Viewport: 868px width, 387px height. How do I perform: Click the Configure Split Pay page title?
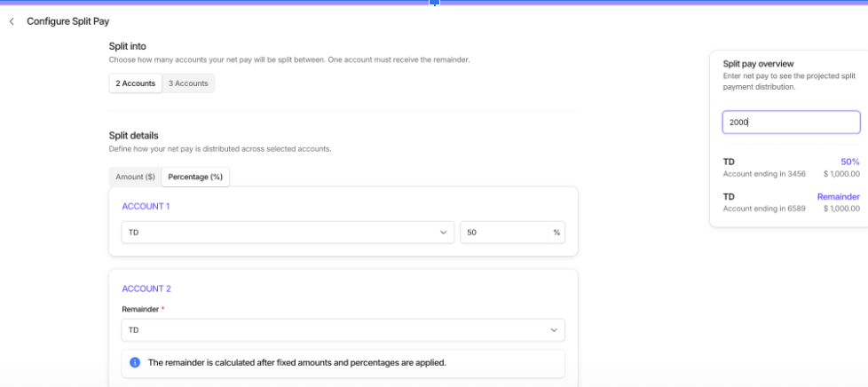pos(68,21)
